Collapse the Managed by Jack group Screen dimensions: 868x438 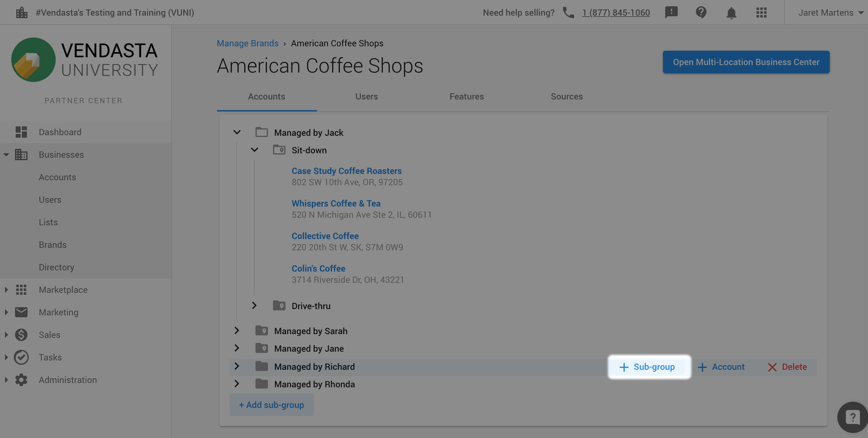[237, 132]
